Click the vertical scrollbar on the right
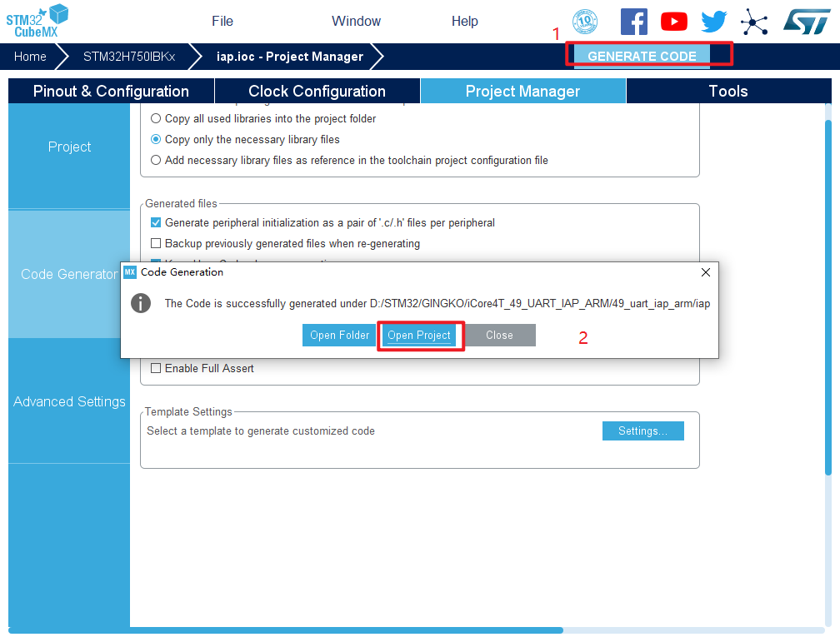The image size is (840, 642). point(828,291)
